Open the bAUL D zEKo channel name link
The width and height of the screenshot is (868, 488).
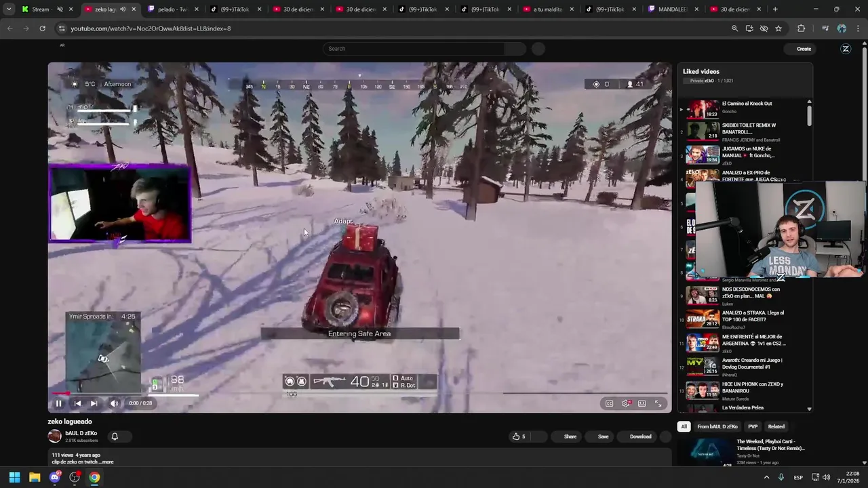pos(81,433)
